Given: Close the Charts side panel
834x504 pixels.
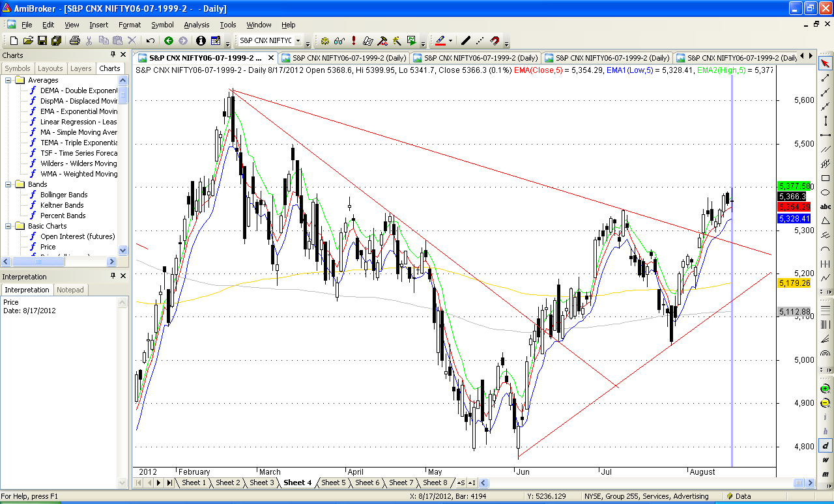Looking at the screenshot, I should [123, 55].
